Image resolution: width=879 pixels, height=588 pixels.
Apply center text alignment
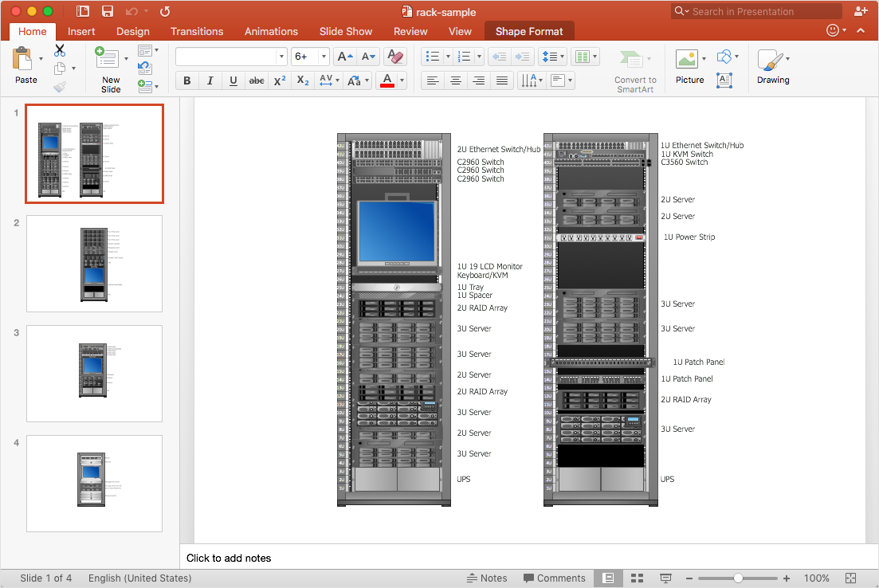click(x=456, y=80)
